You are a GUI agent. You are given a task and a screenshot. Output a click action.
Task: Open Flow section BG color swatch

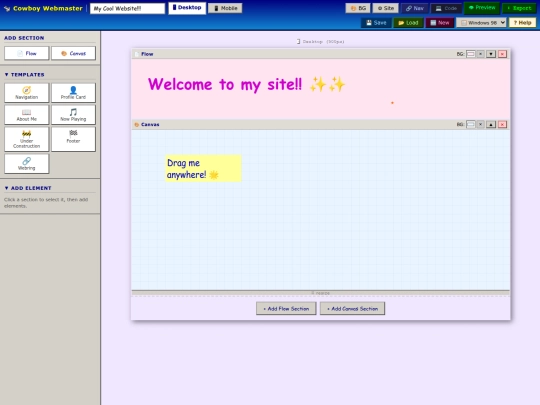[x=470, y=54]
